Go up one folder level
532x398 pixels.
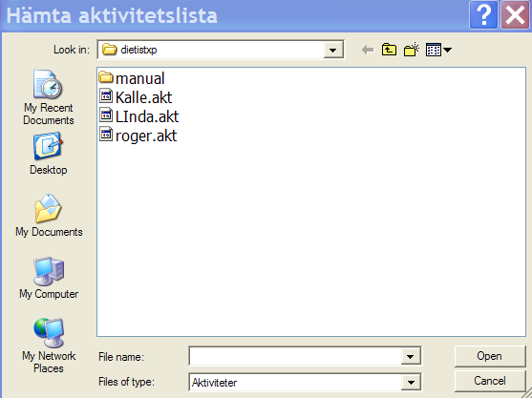(x=389, y=50)
